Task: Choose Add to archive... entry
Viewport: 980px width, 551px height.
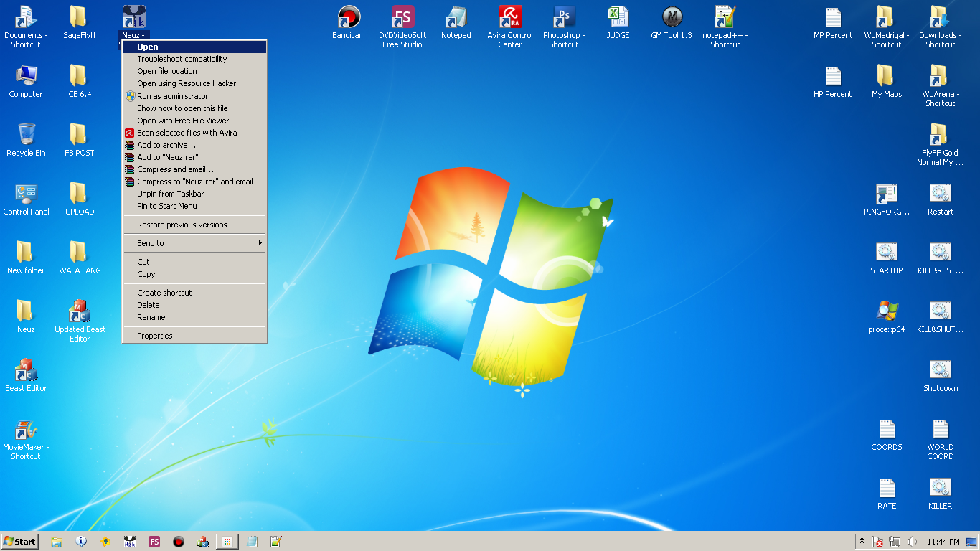Action: pyautogui.click(x=194, y=144)
